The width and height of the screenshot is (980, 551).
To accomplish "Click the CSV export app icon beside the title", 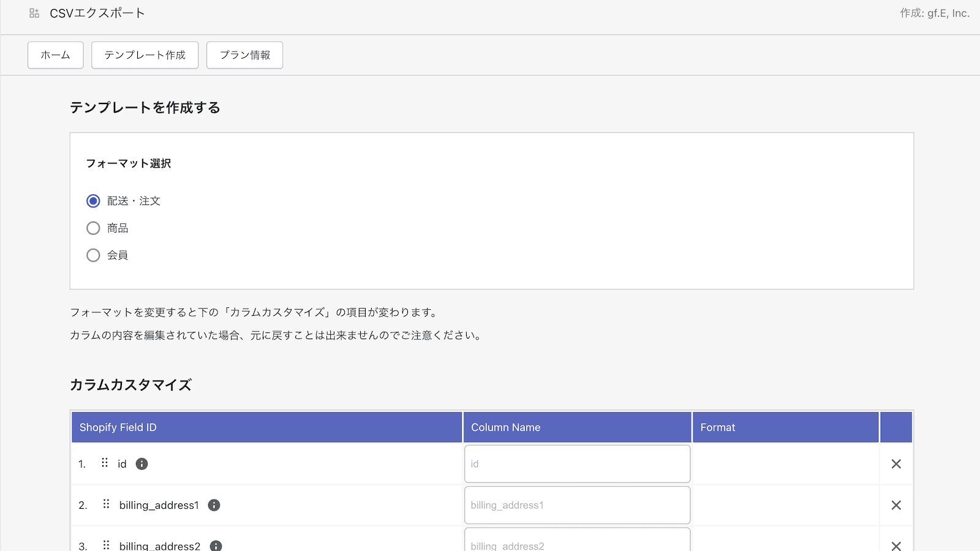I will 34,12.
